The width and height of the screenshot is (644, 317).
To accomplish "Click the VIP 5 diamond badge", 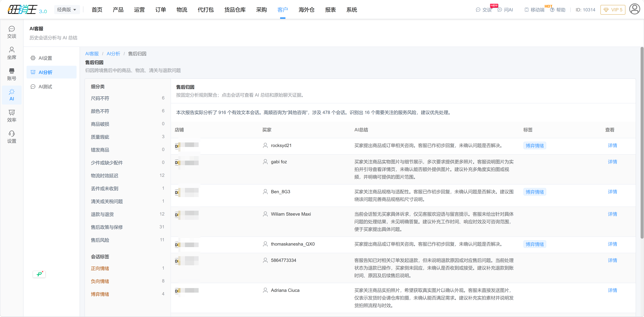I will click(613, 10).
